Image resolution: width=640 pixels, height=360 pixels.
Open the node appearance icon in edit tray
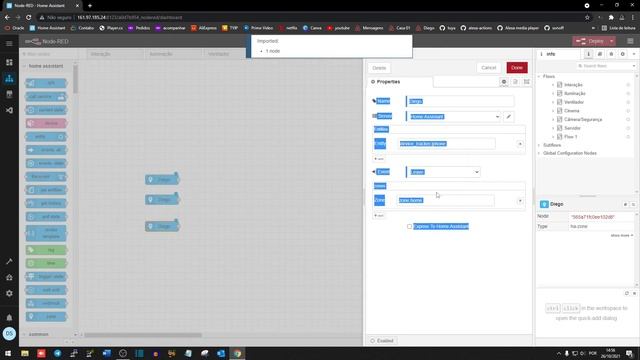point(527,82)
